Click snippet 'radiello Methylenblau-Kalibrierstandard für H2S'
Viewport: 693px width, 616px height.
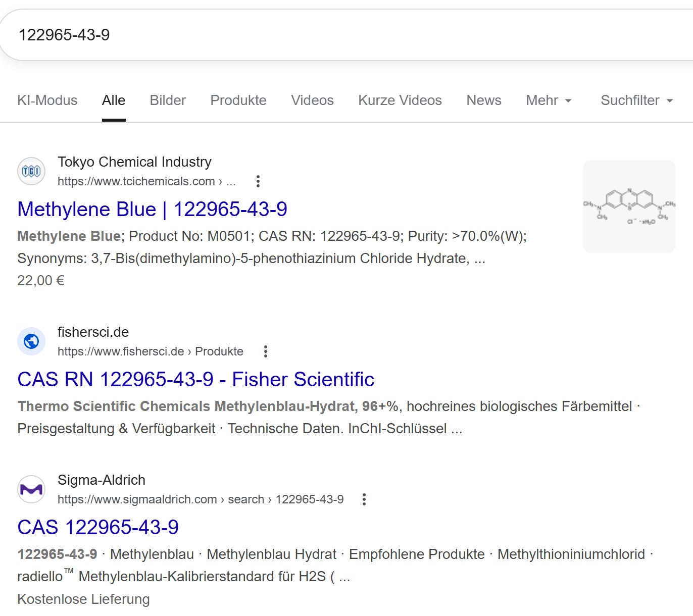(172, 576)
